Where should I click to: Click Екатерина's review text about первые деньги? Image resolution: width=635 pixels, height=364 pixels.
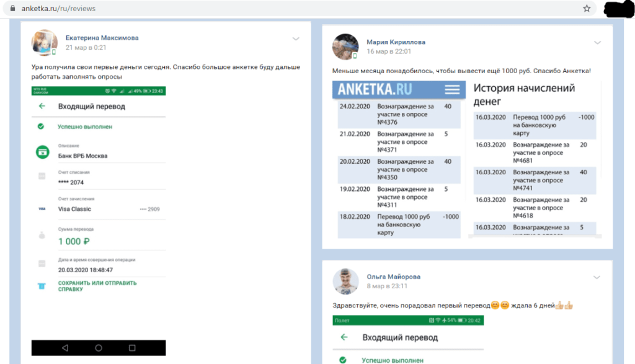tap(166, 72)
